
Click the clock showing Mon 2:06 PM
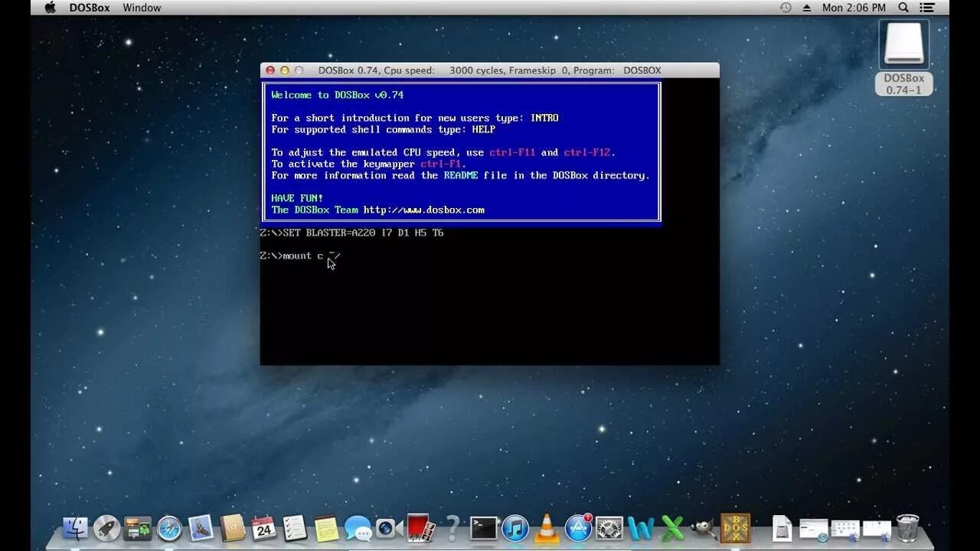click(854, 8)
